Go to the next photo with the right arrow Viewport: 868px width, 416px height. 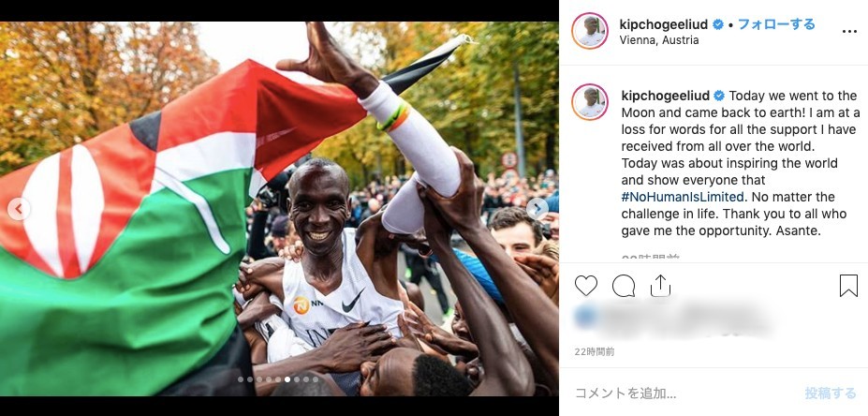(x=537, y=209)
